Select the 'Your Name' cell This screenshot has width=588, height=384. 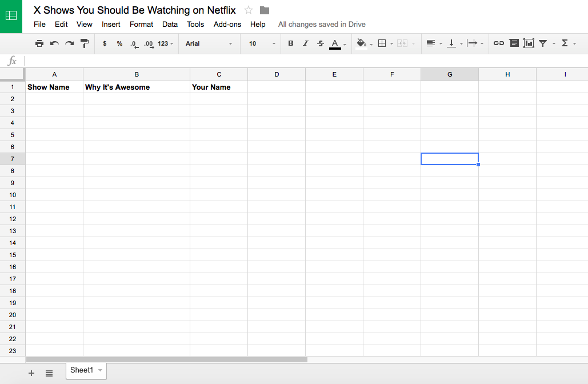click(219, 87)
